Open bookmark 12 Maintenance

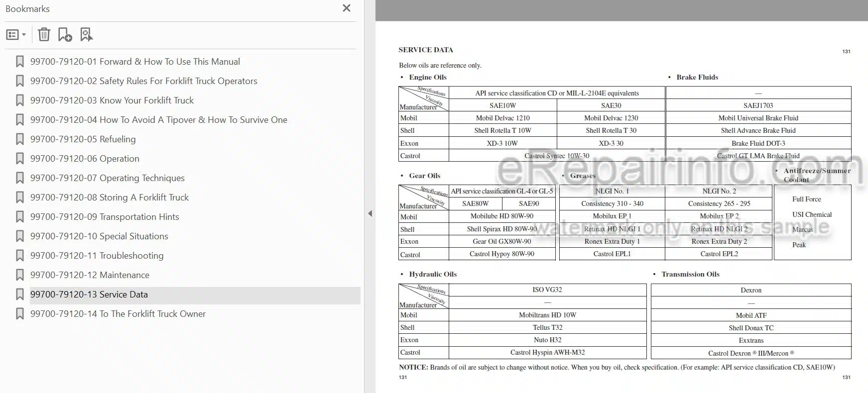pyautogui.click(x=90, y=275)
